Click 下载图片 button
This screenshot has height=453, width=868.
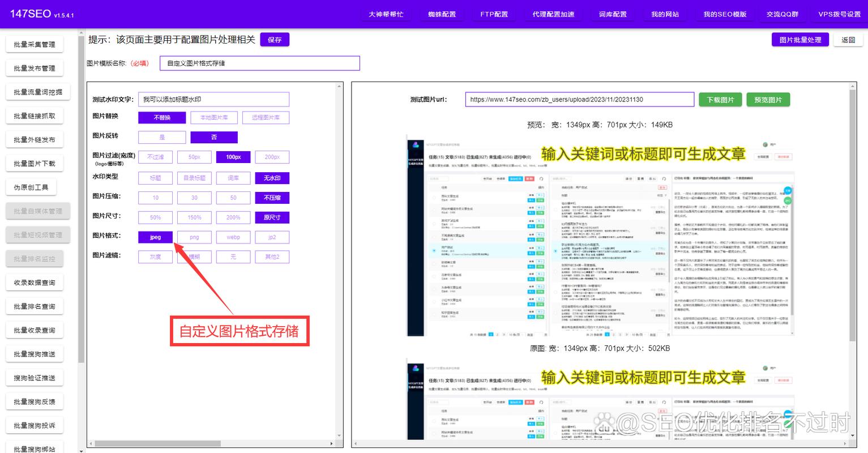point(720,100)
